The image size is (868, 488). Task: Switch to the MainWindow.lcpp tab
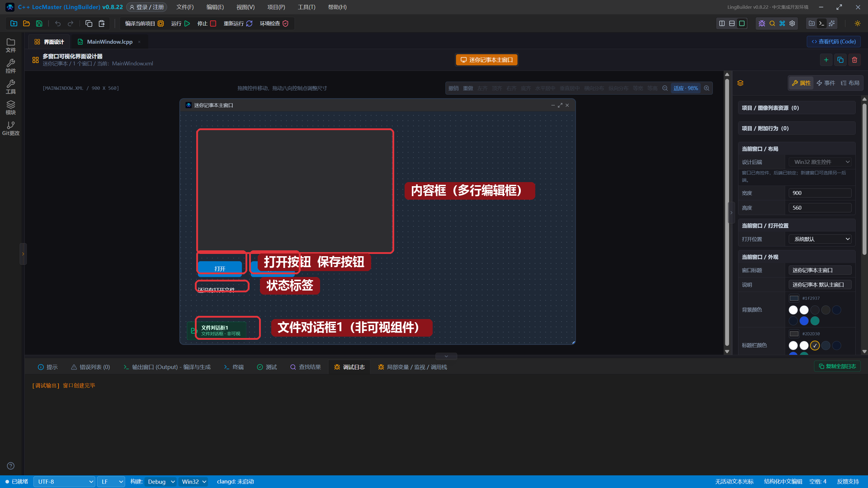(109, 42)
